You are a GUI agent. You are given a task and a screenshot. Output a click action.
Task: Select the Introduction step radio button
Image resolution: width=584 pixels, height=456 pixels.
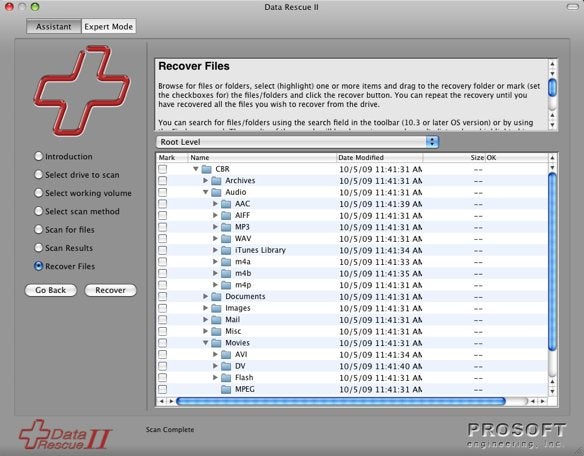pos(38,156)
